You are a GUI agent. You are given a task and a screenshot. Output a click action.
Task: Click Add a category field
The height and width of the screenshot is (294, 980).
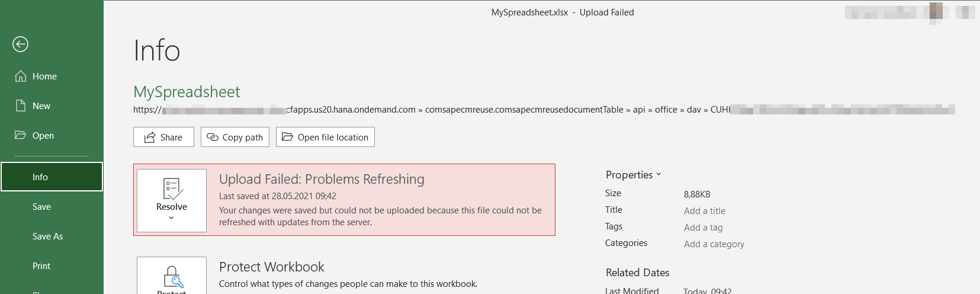point(714,244)
